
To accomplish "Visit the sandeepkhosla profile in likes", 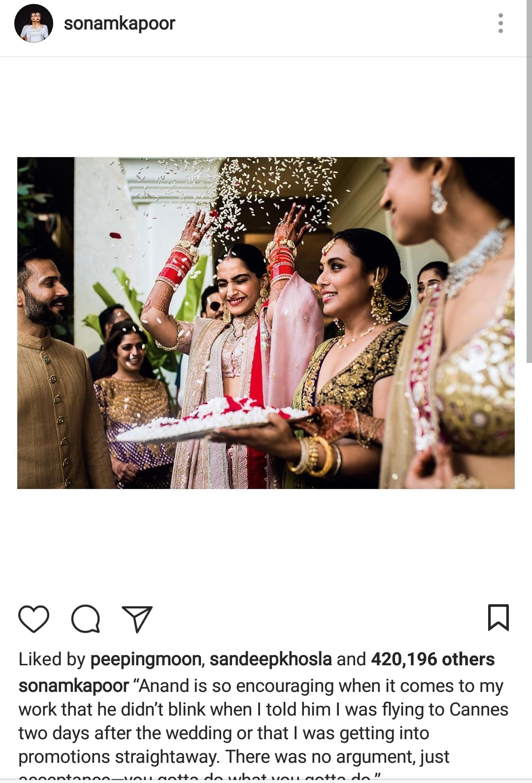I will [271, 659].
